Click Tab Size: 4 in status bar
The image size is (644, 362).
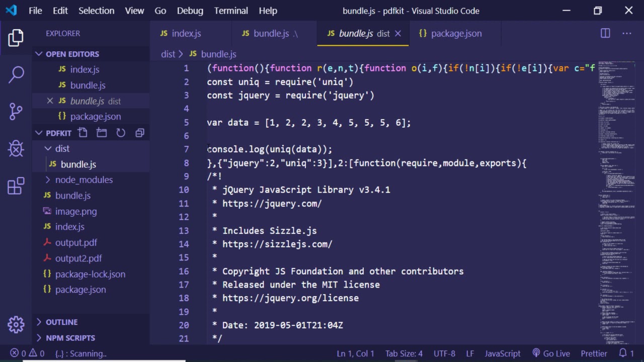(404, 353)
